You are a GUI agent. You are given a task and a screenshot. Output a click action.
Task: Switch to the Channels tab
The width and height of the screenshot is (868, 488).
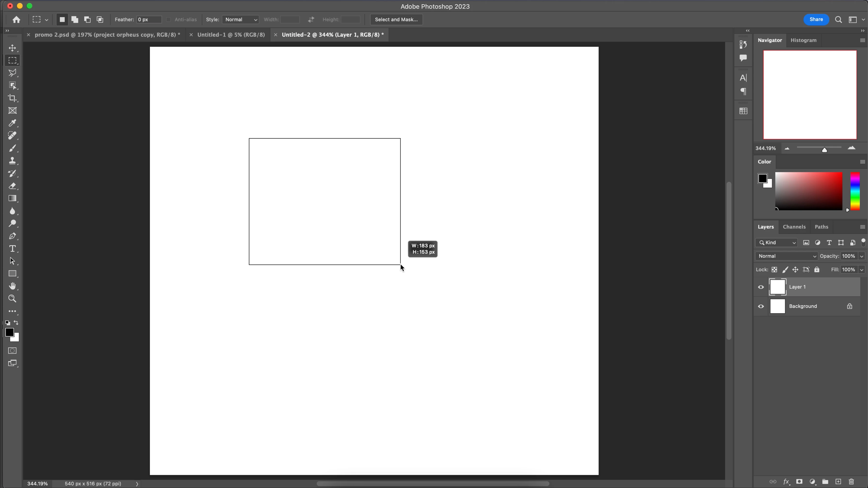[794, 227]
